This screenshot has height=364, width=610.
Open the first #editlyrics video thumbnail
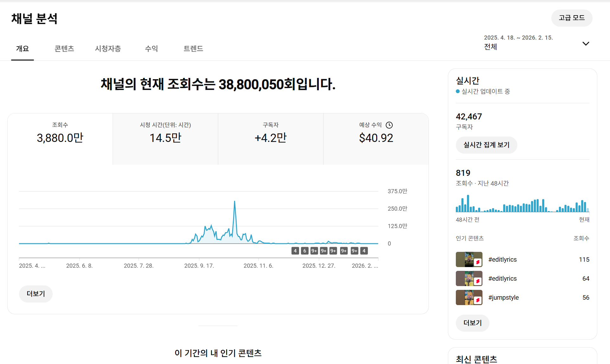coord(469,259)
